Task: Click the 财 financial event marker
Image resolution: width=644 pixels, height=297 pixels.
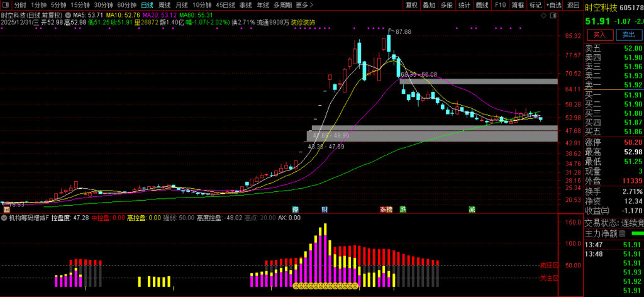Action: [x=325, y=209]
